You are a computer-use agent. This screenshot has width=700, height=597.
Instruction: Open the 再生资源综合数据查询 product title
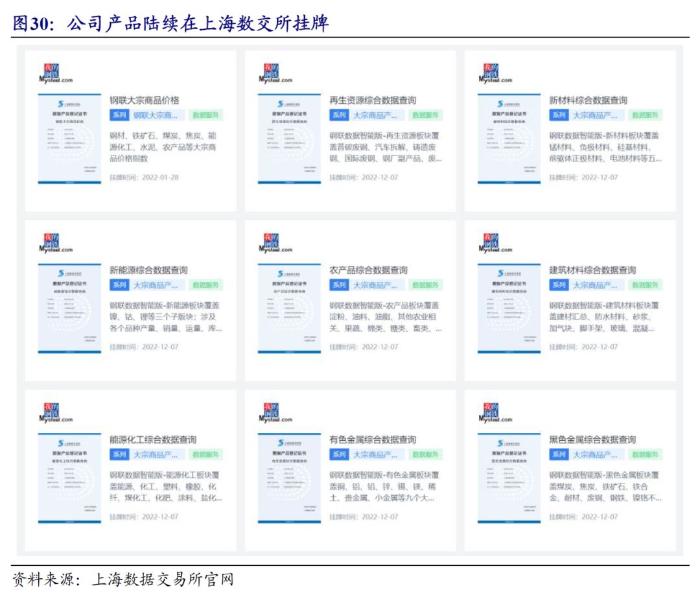pyautogui.click(x=373, y=100)
